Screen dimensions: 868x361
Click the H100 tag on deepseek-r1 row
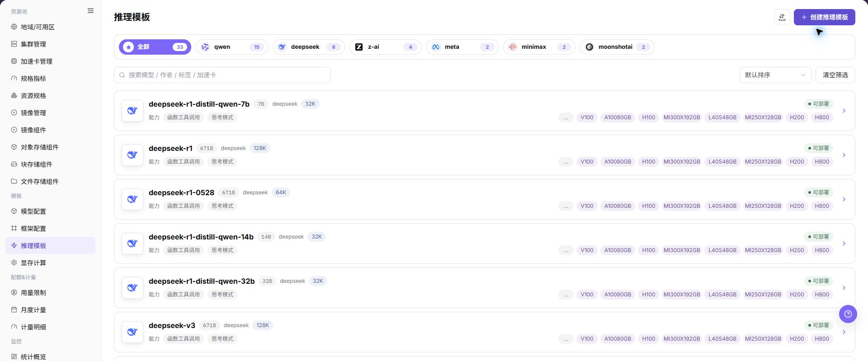point(649,162)
